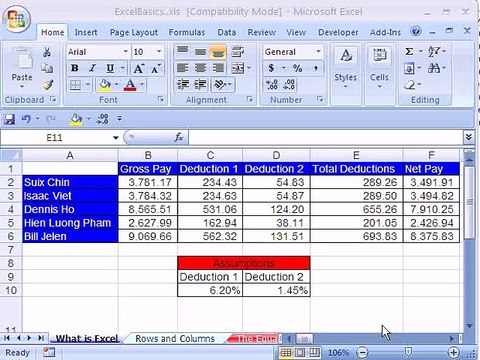Customize Quick Access Toolbar dropdown

pos(120,118)
